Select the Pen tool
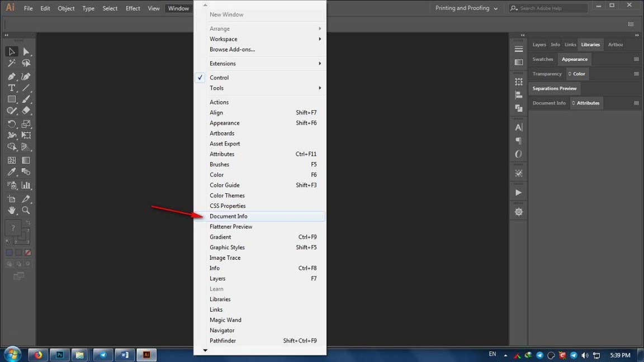This screenshot has width=644, height=362. click(11, 76)
